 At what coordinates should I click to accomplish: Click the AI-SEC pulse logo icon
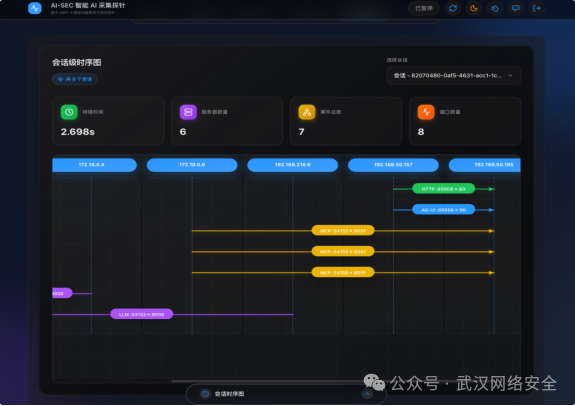click(x=35, y=8)
